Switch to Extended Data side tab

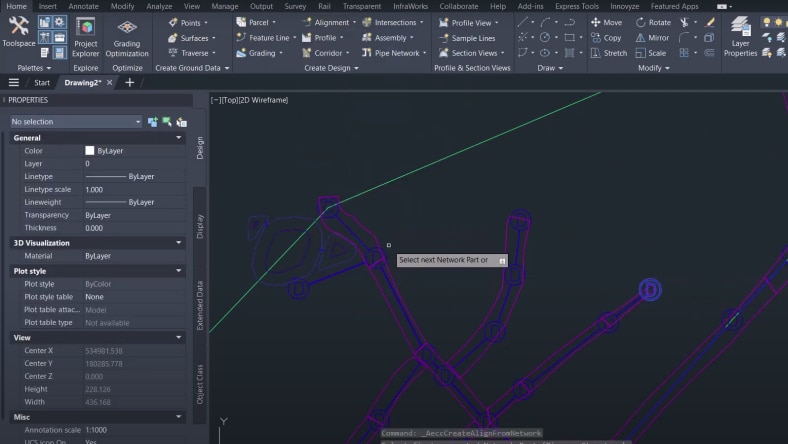200,305
